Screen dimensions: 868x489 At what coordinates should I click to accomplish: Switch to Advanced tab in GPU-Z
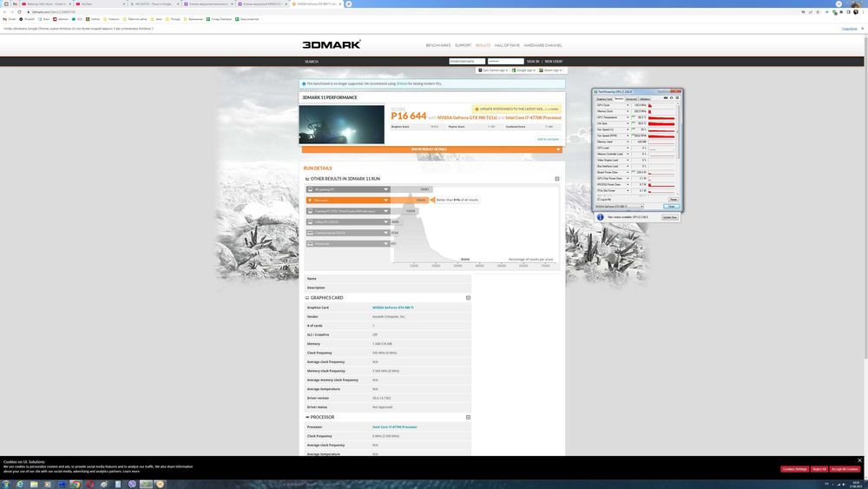point(631,99)
